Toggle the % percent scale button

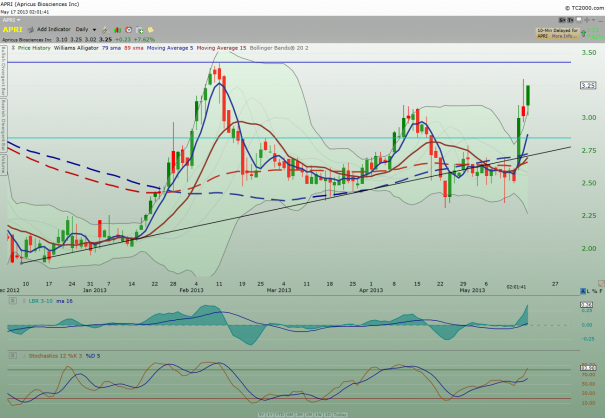click(x=595, y=291)
